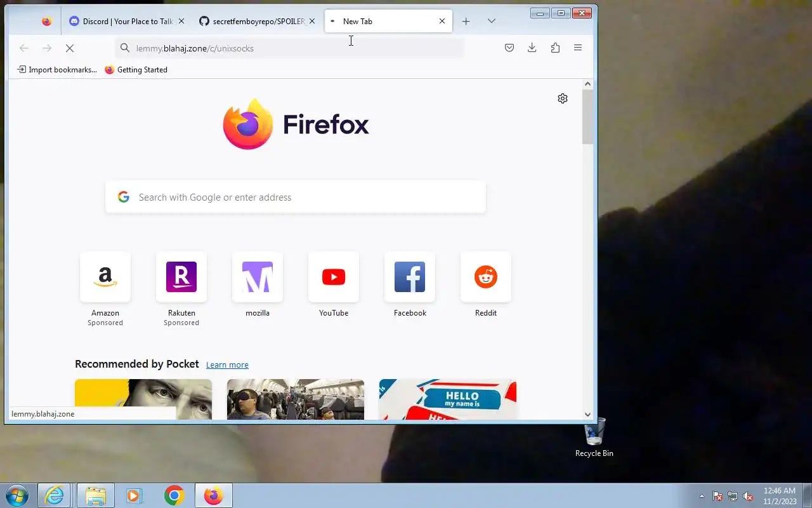This screenshot has width=812, height=508.
Task: Go forward one page
Action: point(47,48)
